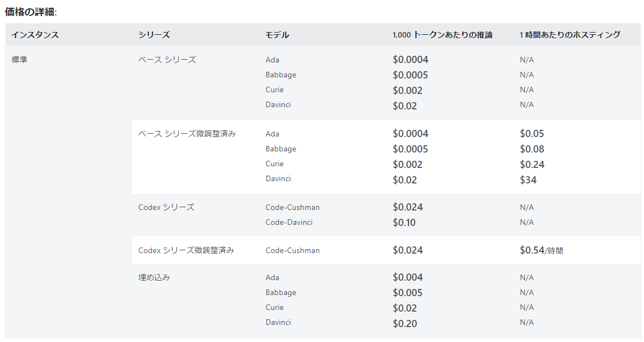Click the Codex シリーズ微調整済み series label
644x342 pixels.
[x=186, y=250]
